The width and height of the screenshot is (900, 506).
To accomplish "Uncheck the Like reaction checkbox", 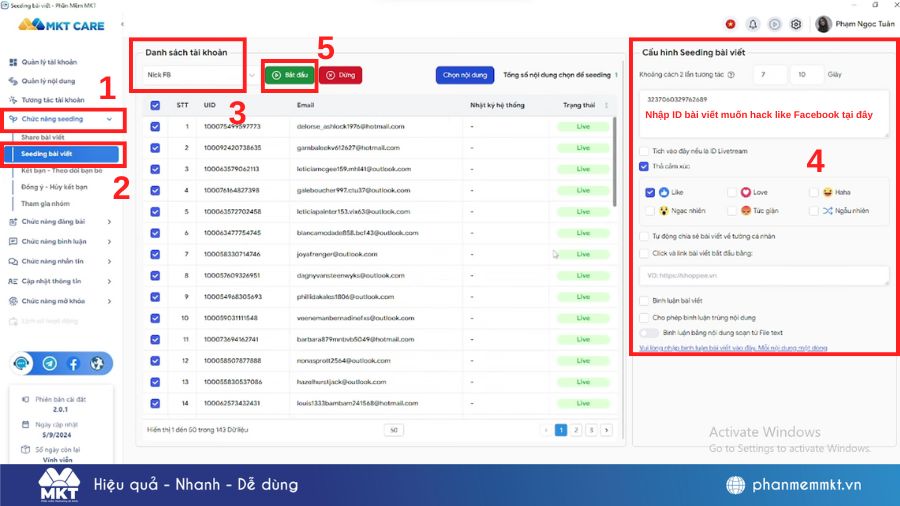I will [650, 192].
